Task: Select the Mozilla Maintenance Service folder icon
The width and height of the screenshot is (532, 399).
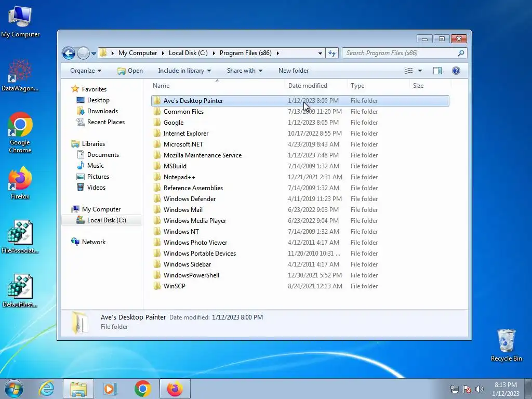Action: (157, 155)
